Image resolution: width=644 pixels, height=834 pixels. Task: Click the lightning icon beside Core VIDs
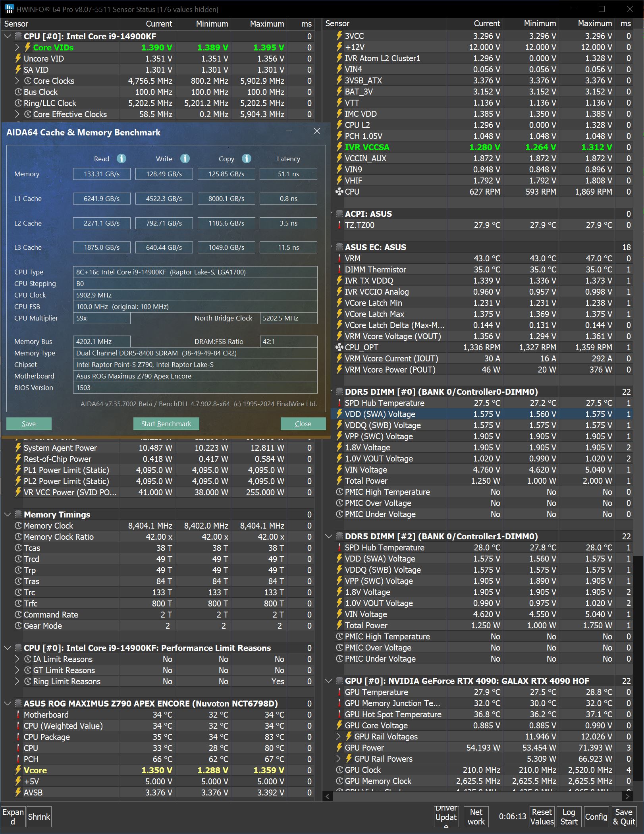click(x=28, y=47)
